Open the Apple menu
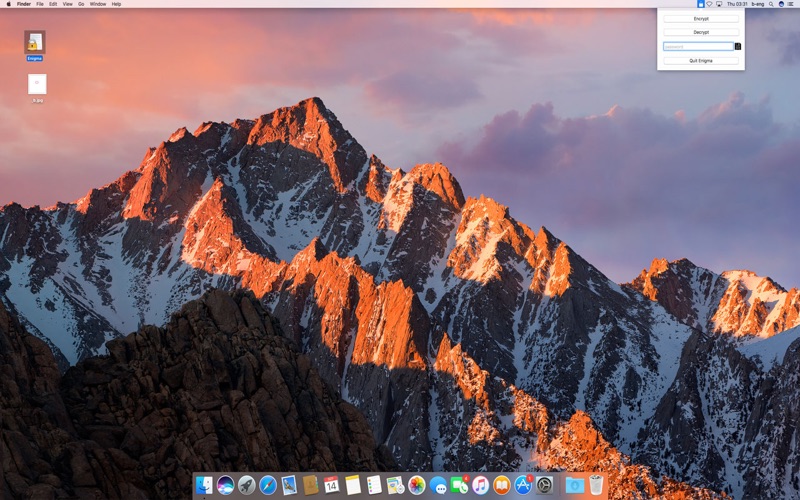800x500 pixels. click(9, 4)
